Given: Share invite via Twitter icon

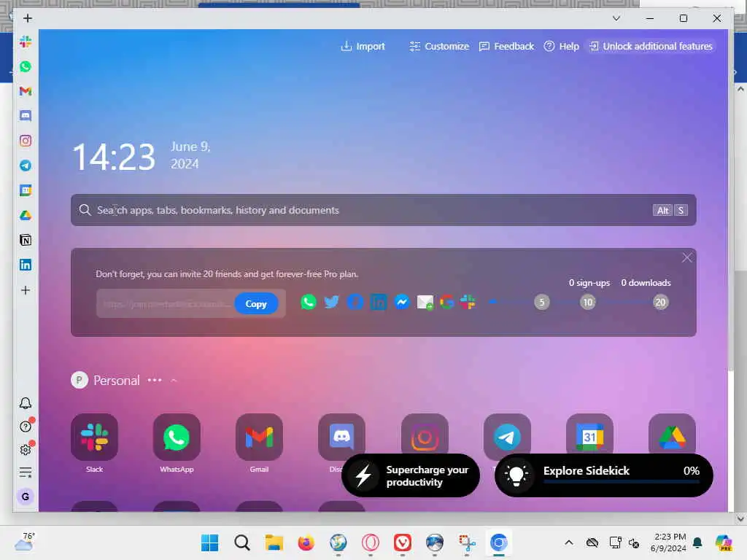Looking at the screenshot, I should 332,302.
